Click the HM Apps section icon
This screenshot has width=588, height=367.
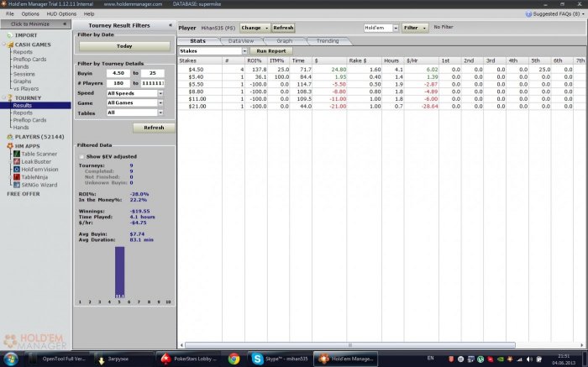[10, 146]
